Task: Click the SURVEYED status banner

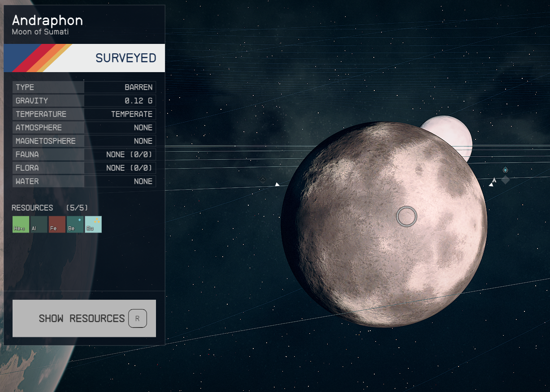Action: tap(84, 58)
